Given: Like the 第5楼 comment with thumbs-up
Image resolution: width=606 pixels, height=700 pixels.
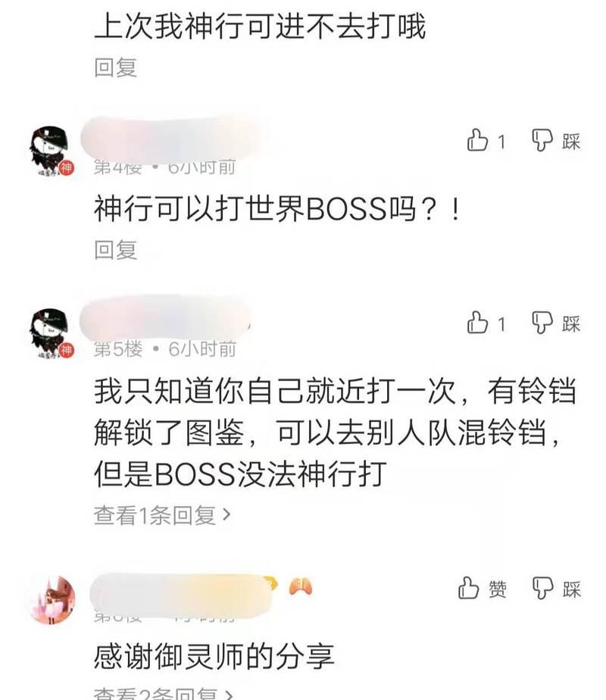Looking at the screenshot, I should coord(486,322).
